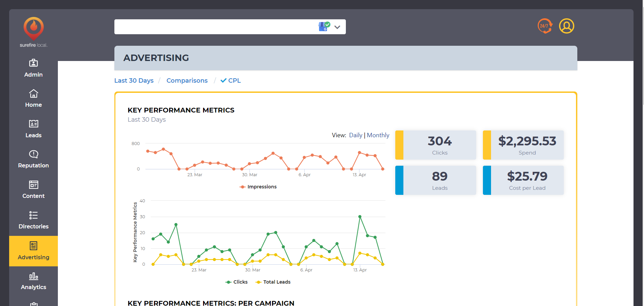This screenshot has height=306, width=644.
Task: Toggle Impressions series in chart legend
Action: point(258,187)
